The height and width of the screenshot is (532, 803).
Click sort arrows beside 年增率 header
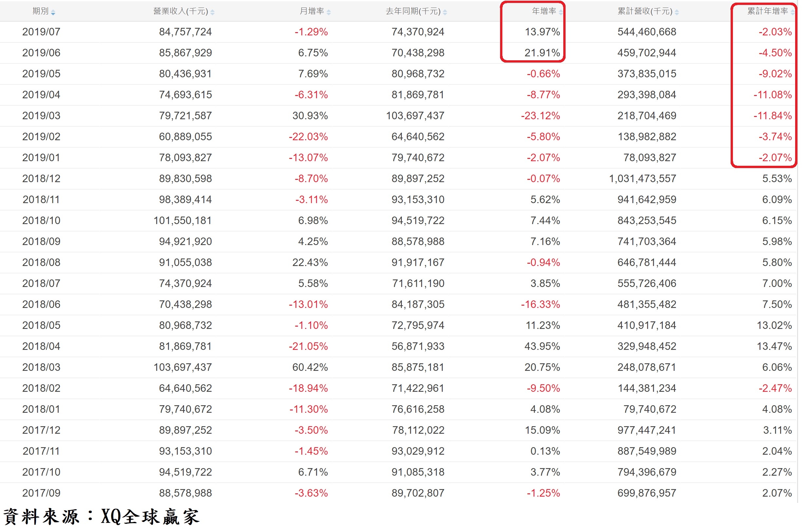(561, 12)
